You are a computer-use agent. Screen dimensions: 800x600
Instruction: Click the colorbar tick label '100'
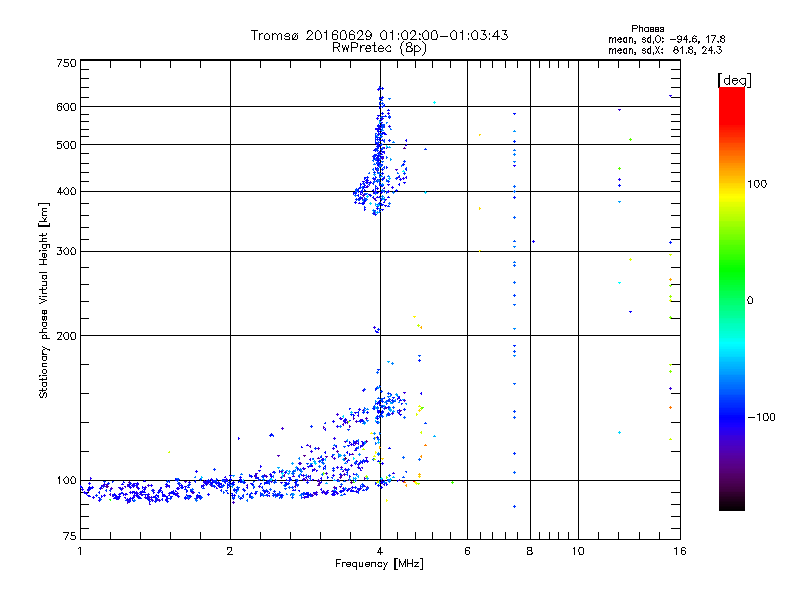pyautogui.click(x=757, y=184)
